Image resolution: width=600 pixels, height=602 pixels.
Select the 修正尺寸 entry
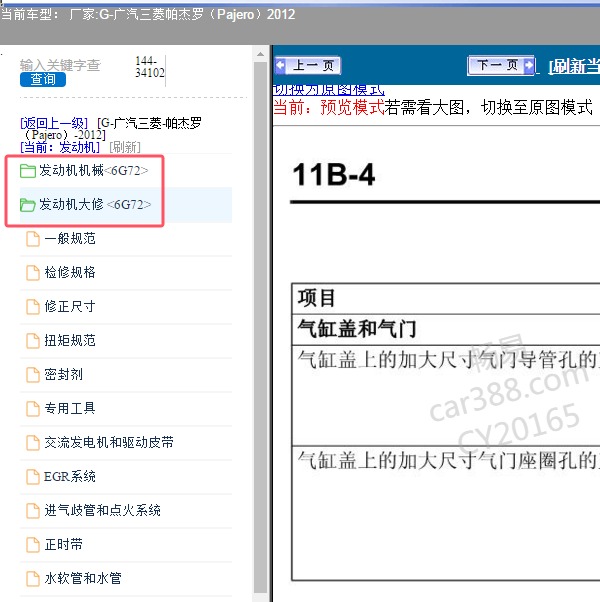click(x=70, y=306)
